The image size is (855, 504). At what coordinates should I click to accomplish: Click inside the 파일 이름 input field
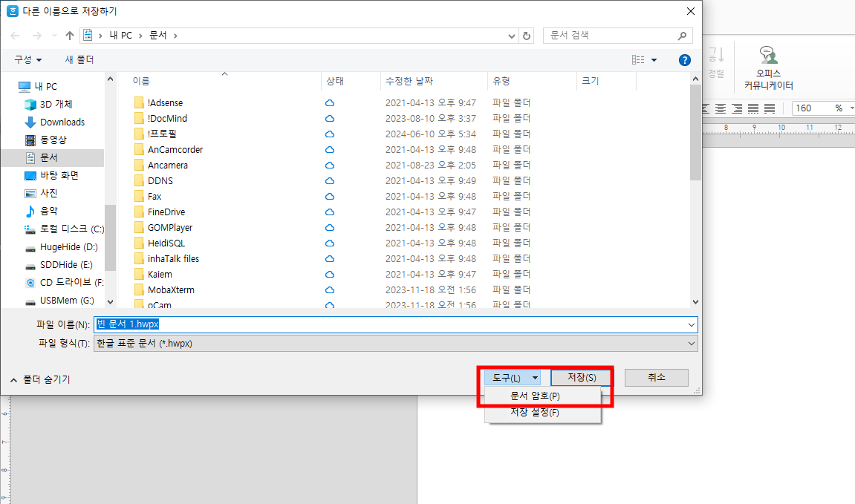(297, 324)
